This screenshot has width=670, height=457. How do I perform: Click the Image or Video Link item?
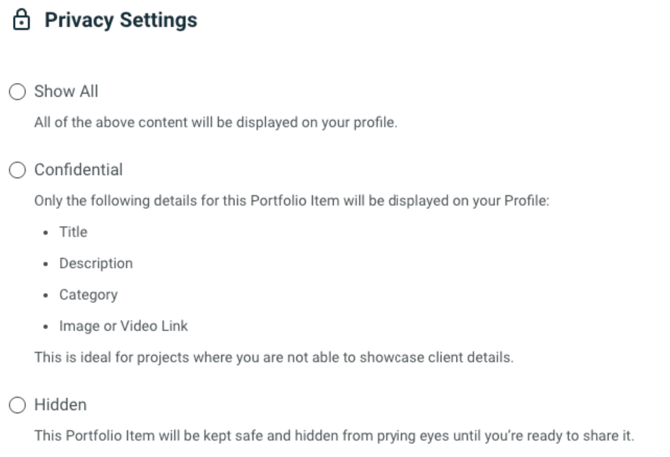pos(123,326)
